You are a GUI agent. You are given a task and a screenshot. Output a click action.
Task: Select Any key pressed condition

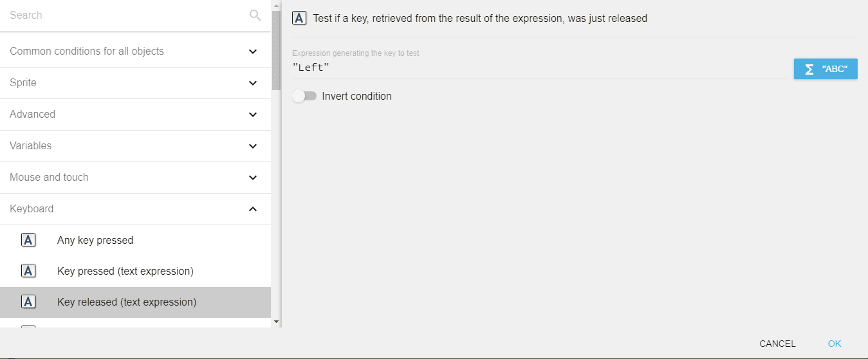pos(95,240)
